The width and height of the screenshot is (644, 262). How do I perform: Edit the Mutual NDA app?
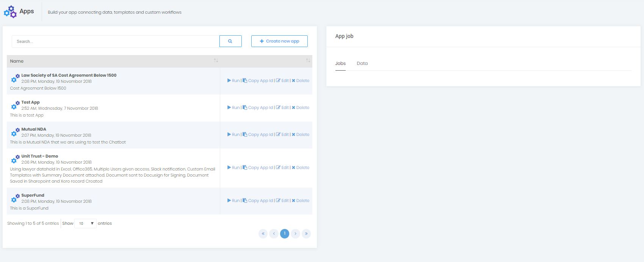pyautogui.click(x=282, y=134)
